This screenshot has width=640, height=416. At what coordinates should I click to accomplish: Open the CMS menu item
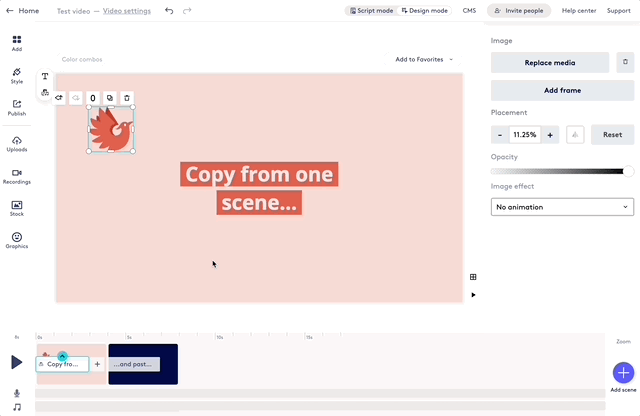[x=469, y=11]
